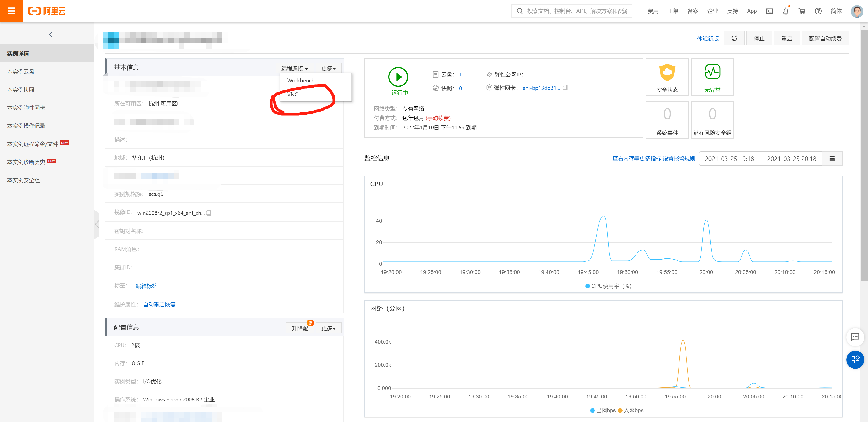Open the Cloud Shell terminal icon
This screenshot has width=868, height=422.
[x=769, y=11]
